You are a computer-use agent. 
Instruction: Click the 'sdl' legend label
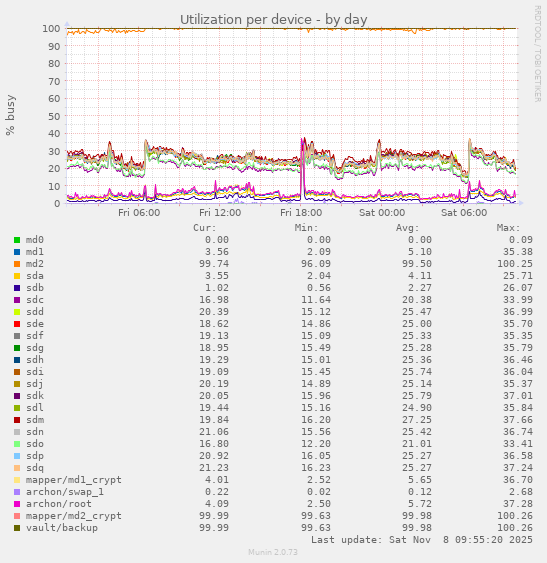[x=34, y=408]
